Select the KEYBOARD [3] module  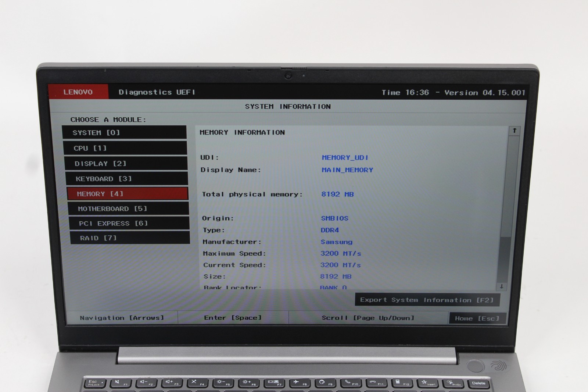tap(127, 179)
